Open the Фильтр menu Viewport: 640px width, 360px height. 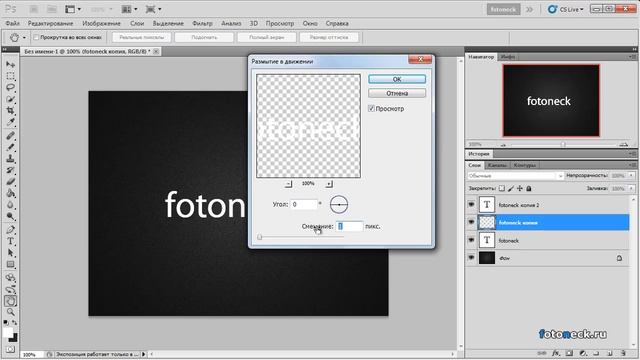click(202, 23)
